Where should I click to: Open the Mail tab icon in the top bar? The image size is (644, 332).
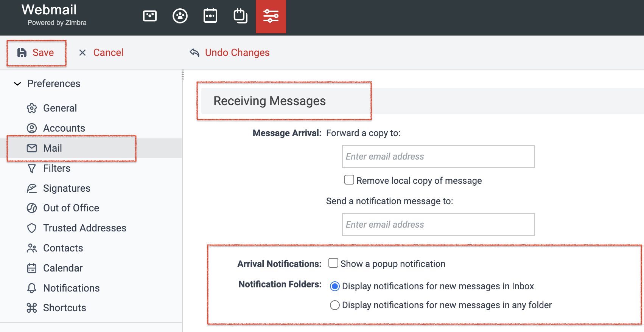click(x=150, y=16)
